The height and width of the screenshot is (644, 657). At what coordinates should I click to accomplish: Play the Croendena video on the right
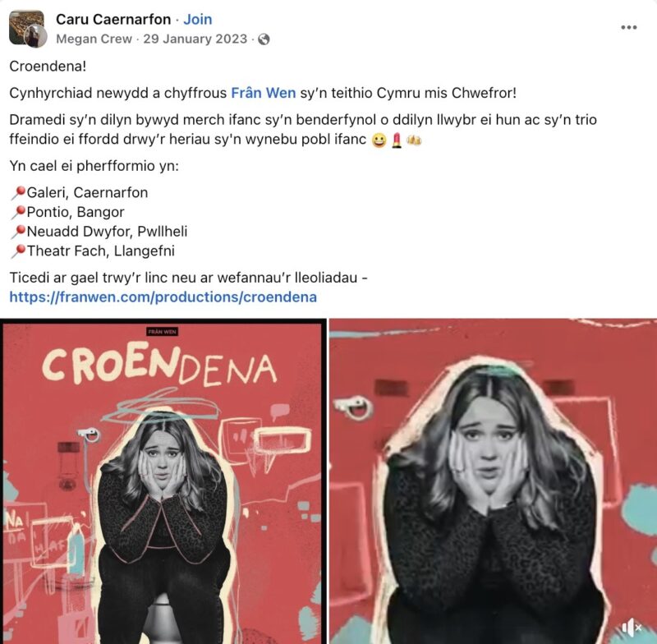pyautogui.click(x=494, y=481)
